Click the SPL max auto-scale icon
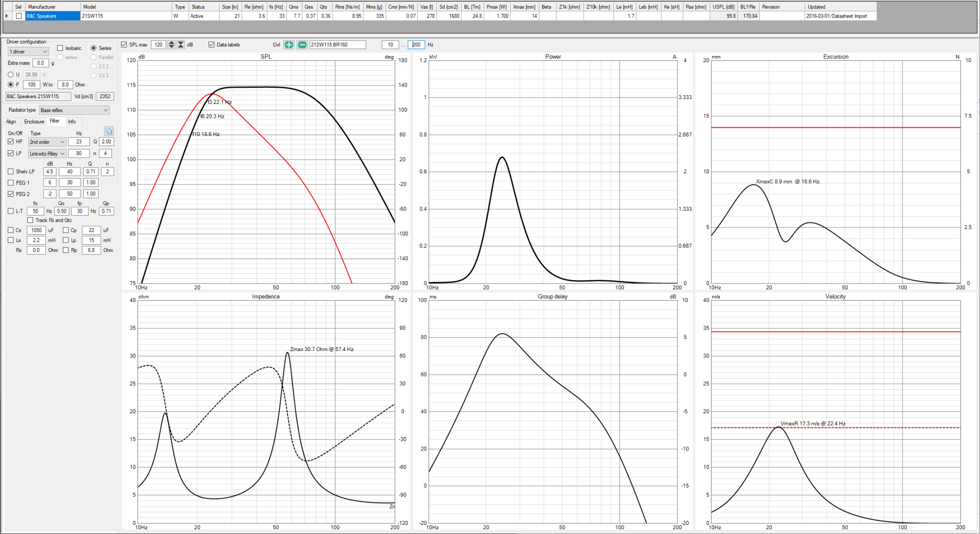980x534 pixels. (x=181, y=45)
